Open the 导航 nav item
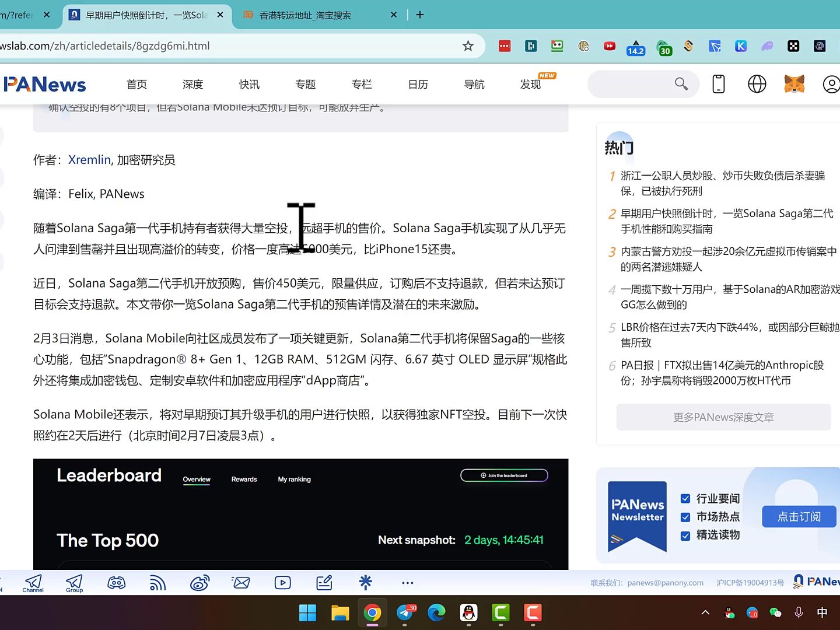840x630 pixels. click(x=474, y=85)
